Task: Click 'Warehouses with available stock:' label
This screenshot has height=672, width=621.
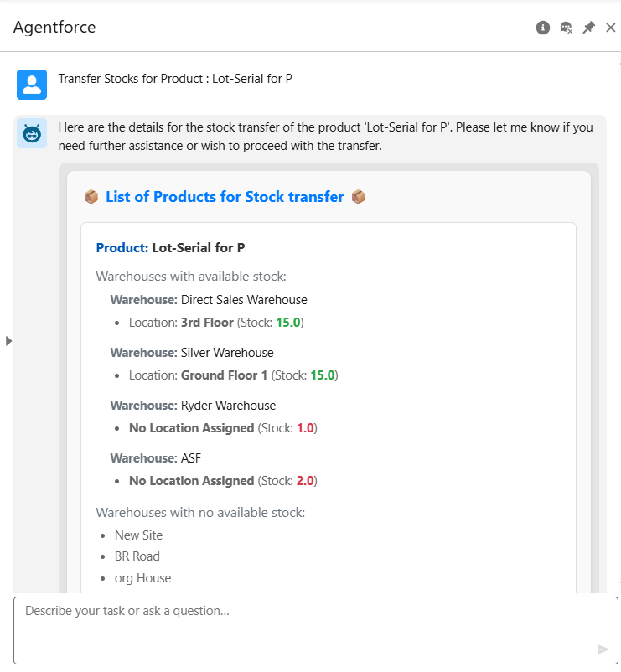Action: (191, 277)
